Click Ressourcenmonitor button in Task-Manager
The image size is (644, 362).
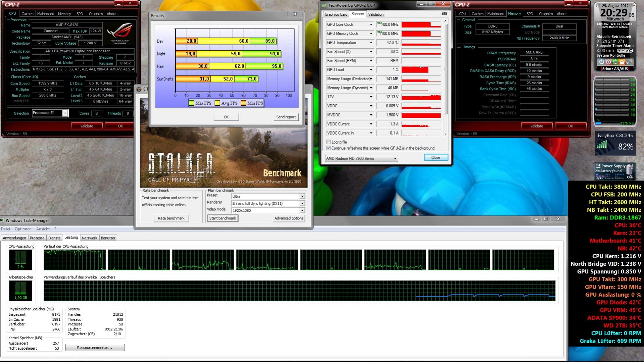95,348
